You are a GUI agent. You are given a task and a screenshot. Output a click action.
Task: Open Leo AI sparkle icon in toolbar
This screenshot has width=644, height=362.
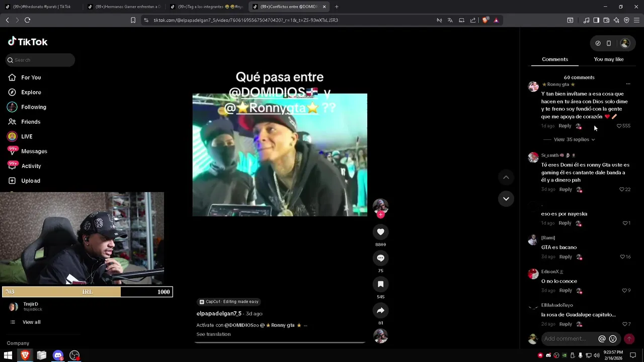click(x=616, y=20)
